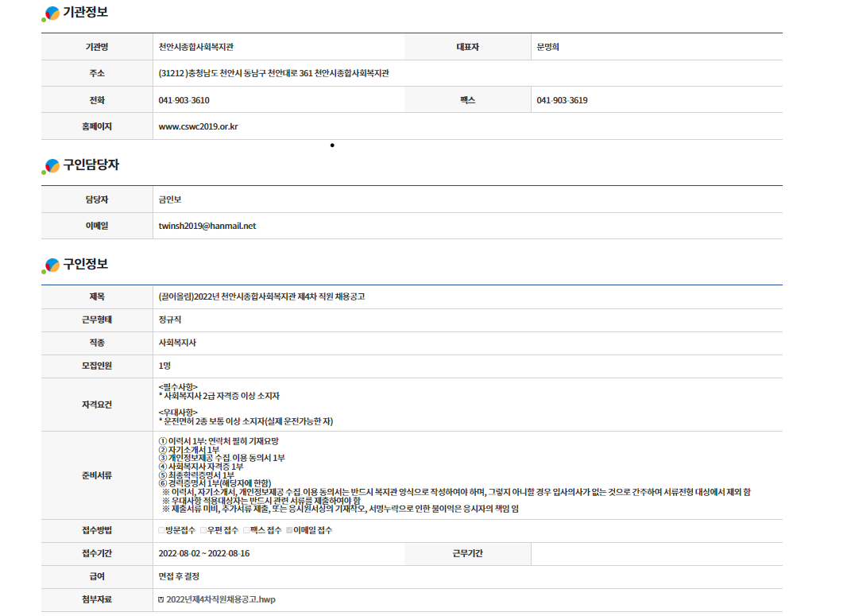851x616 pixels.
Task: Click the file icon beside 2022년제4차직원채용공고.hwp
Action: pos(161,600)
